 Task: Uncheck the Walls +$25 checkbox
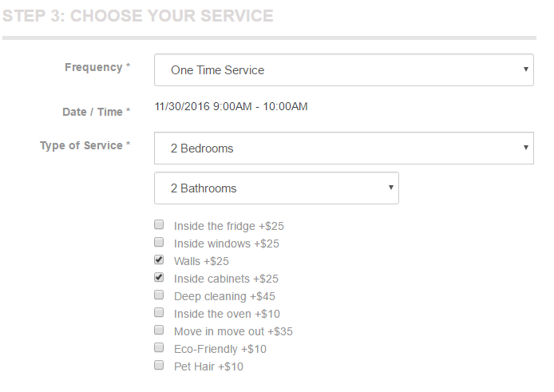[159, 259]
